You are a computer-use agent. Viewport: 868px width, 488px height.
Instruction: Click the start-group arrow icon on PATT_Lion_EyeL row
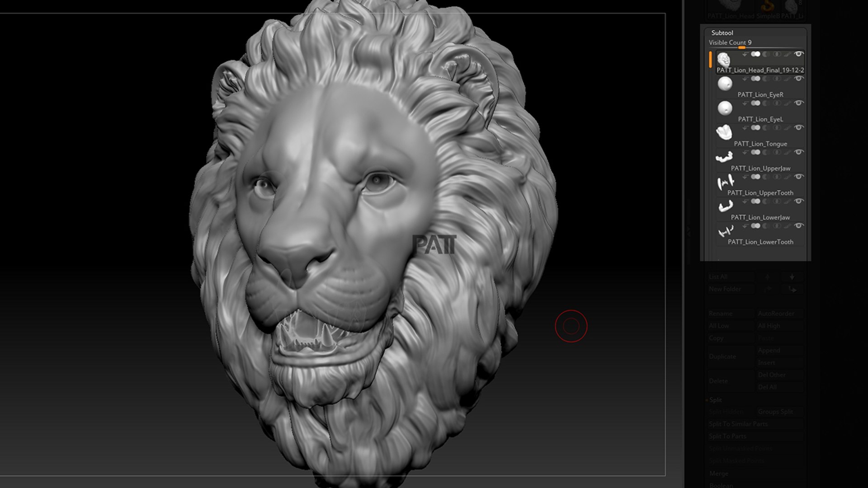[745, 103]
